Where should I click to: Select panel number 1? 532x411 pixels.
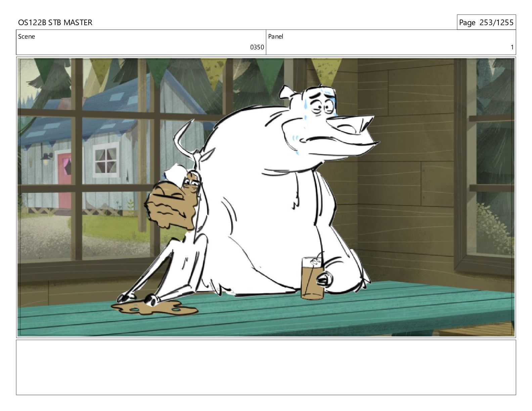[x=512, y=47]
